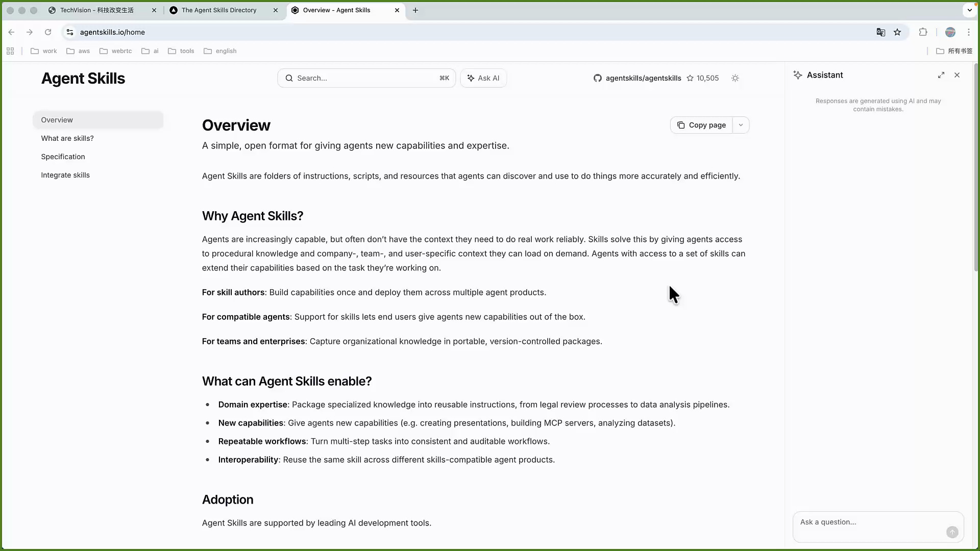
Task: Open the browser extensions puzzle icon
Action: (923, 32)
